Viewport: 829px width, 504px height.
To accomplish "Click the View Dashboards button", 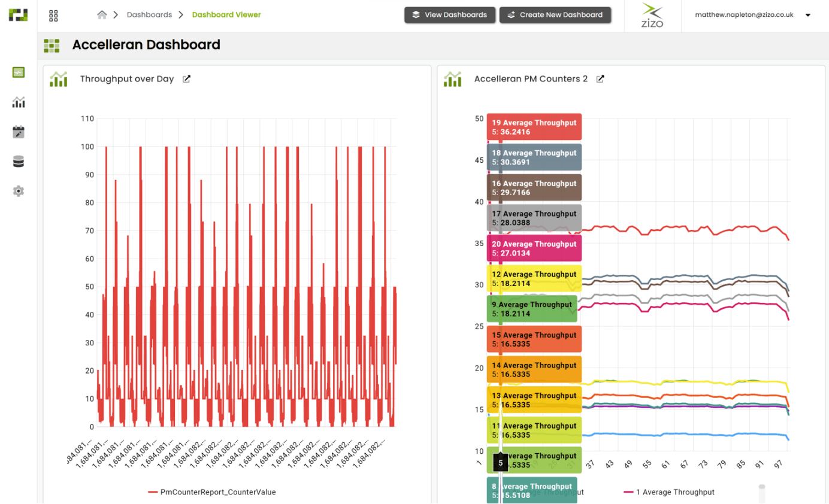I will 450,15.
